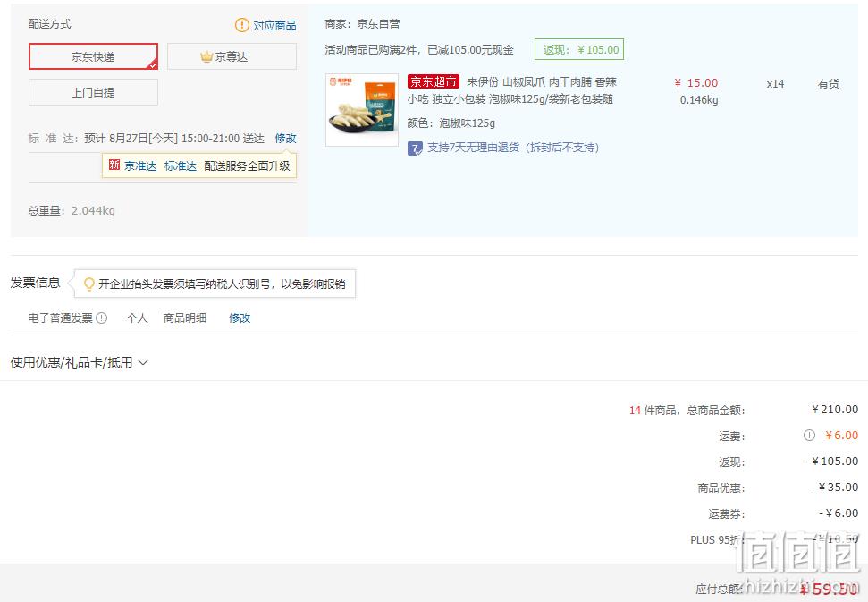
Task: Click info icon beside 电子普通发票
Action: [101, 318]
